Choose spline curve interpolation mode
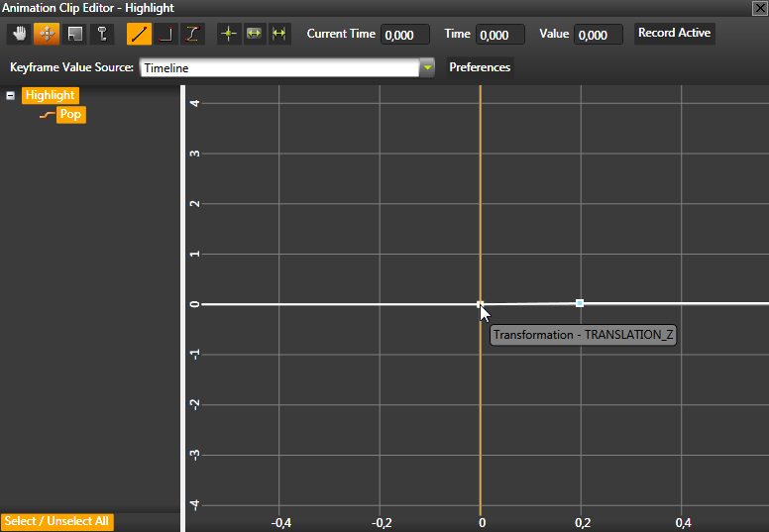 click(193, 34)
